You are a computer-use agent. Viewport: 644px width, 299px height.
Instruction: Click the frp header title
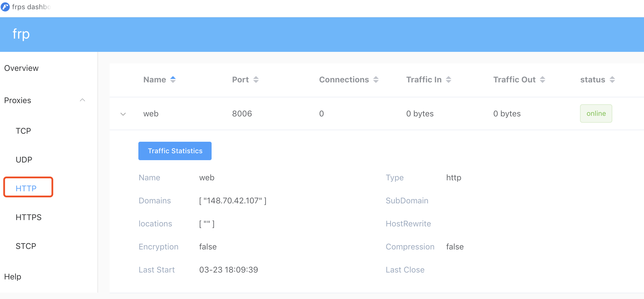click(21, 34)
